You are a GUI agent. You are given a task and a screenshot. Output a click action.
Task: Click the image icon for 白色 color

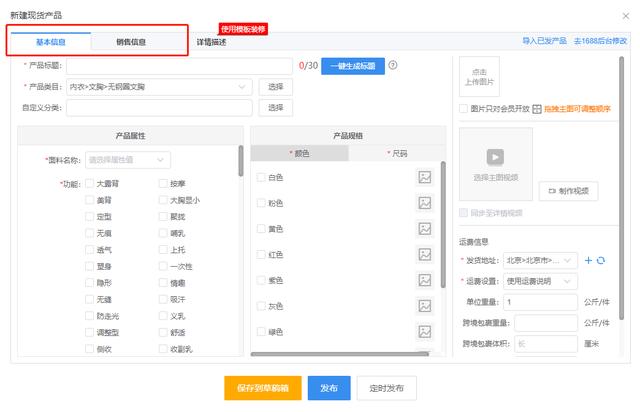coord(424,177)
